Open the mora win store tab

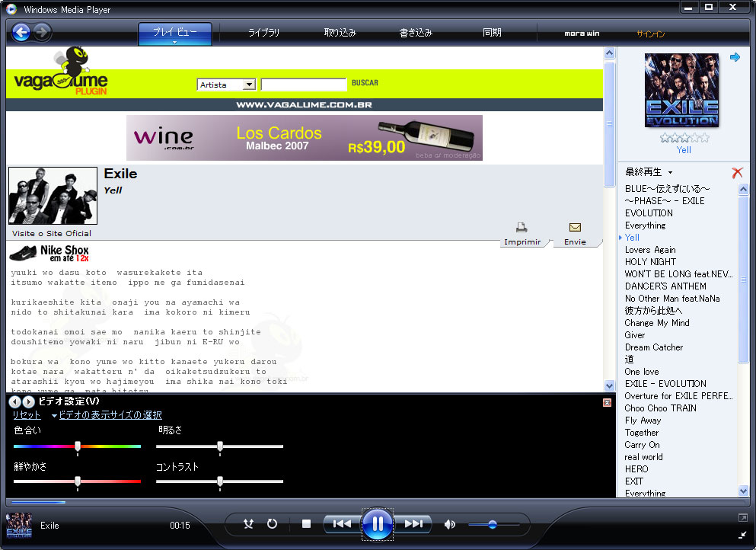point(582,34)
